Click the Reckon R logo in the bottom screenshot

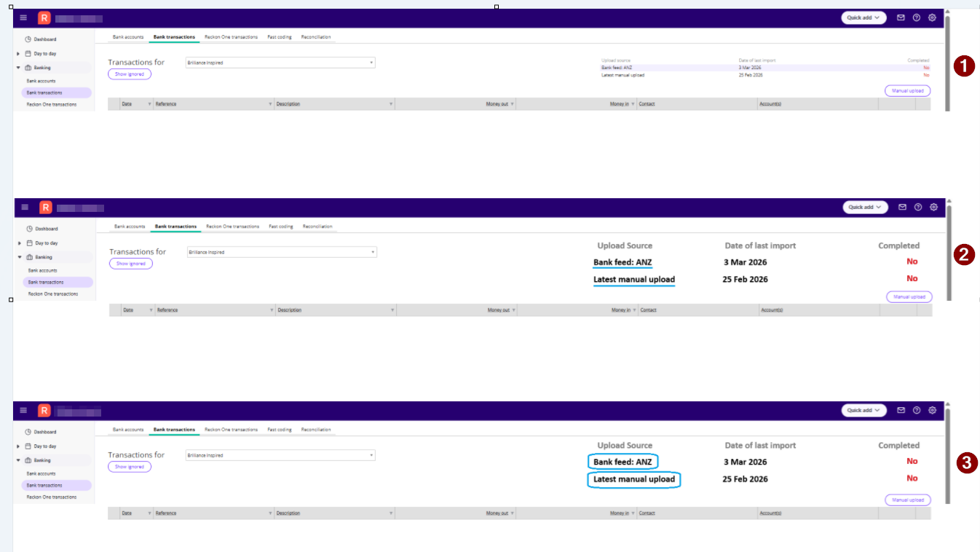click(44, 410)
